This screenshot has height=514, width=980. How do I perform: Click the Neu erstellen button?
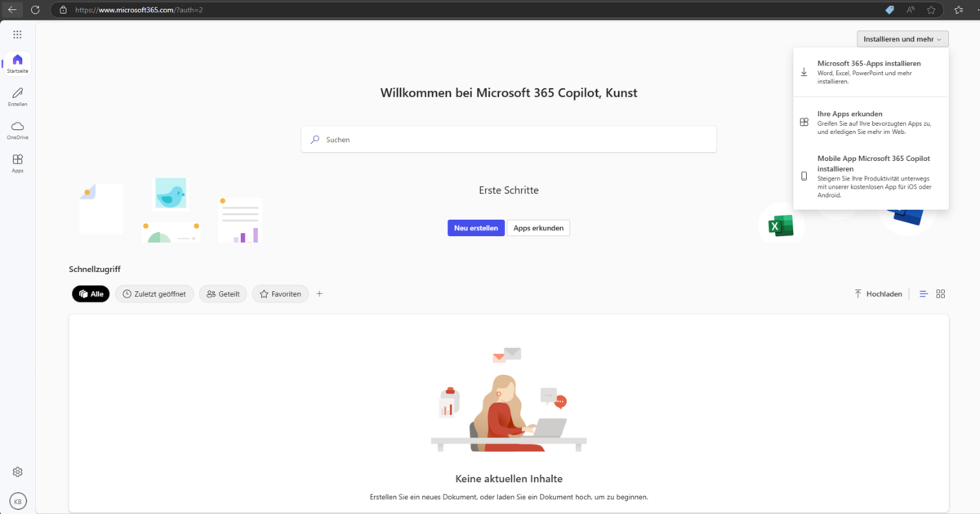(475, 229)
